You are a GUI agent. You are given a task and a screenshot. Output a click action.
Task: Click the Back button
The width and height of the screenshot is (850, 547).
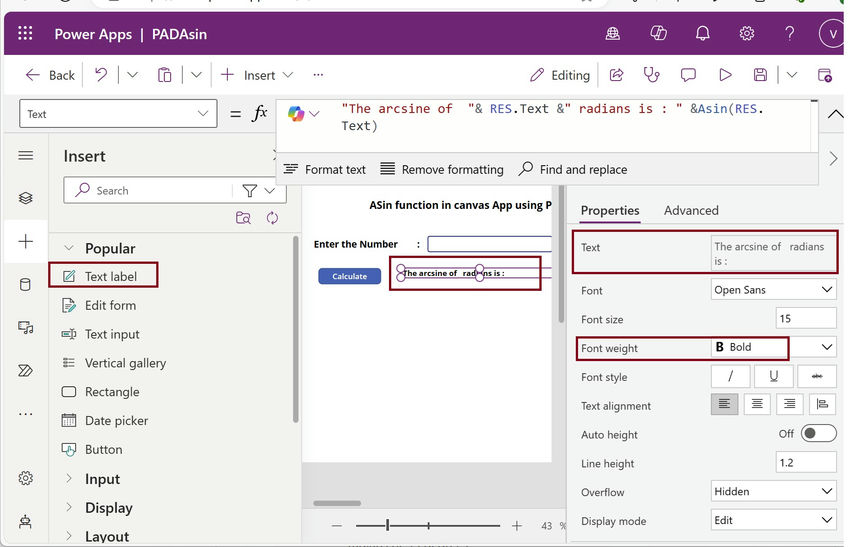click(x=50, y=75)
